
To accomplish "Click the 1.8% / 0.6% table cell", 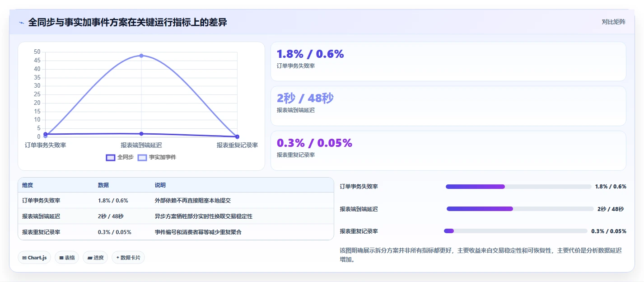I will [x=113, y=200].
